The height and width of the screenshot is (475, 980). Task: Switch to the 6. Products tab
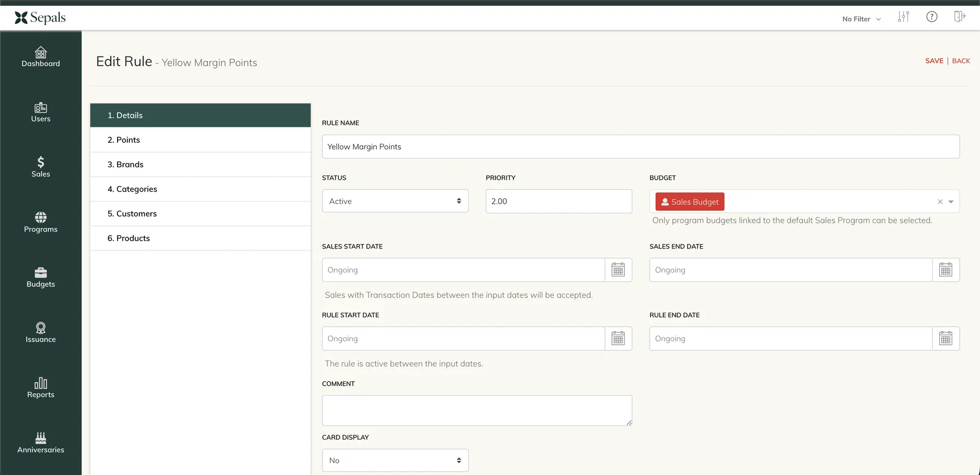pyautogui.click(x=200, y=238)
